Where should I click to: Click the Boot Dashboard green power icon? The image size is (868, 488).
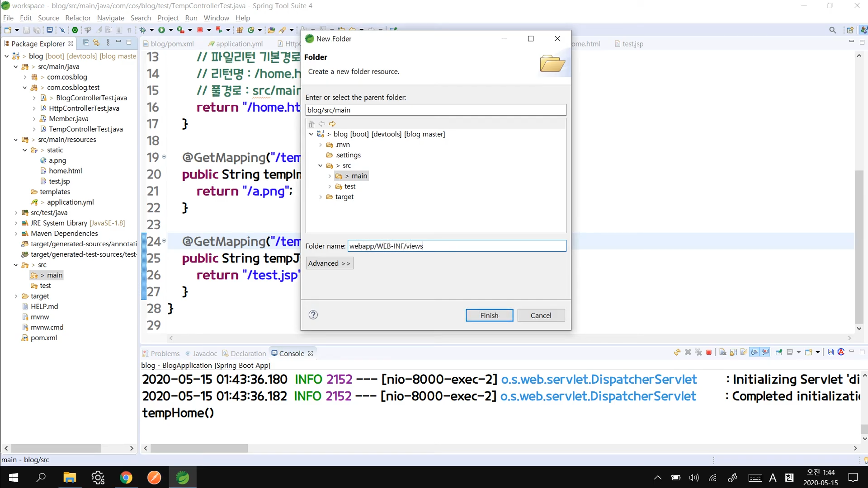pos(75,30)
